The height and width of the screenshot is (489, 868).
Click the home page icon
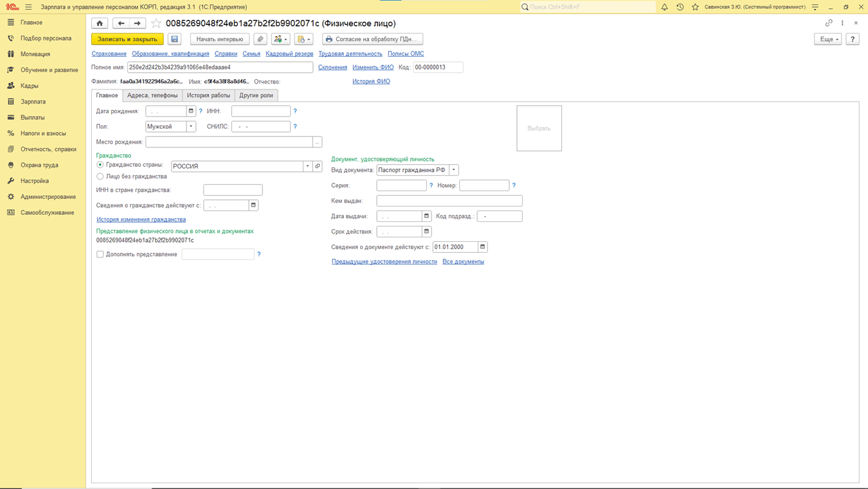tap(100, 23)
